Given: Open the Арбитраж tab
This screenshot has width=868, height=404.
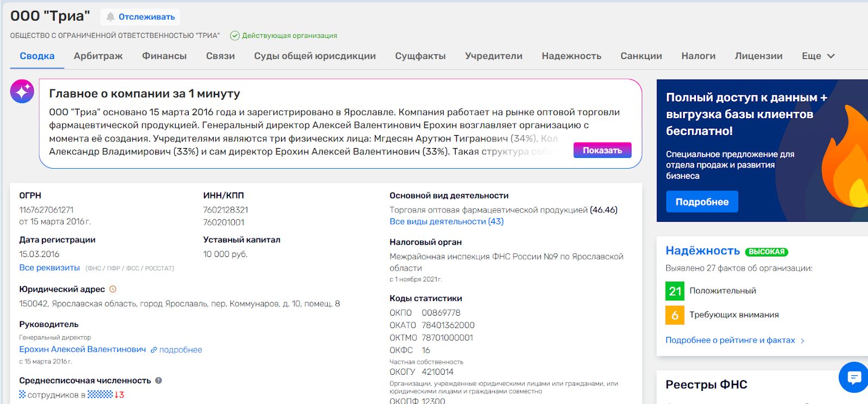Looking at the screenshot, I should click(98, 56).
